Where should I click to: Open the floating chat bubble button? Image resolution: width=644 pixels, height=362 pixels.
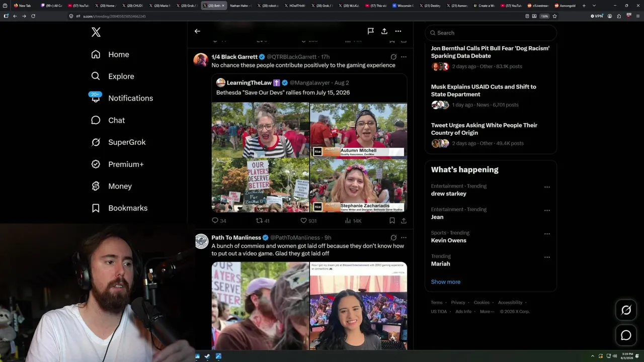click(626, 335)
